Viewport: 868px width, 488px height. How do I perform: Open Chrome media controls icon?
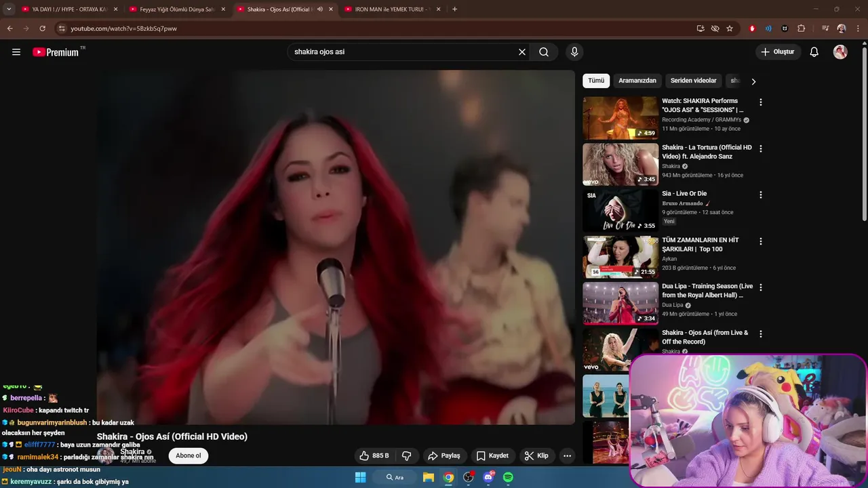825,28
